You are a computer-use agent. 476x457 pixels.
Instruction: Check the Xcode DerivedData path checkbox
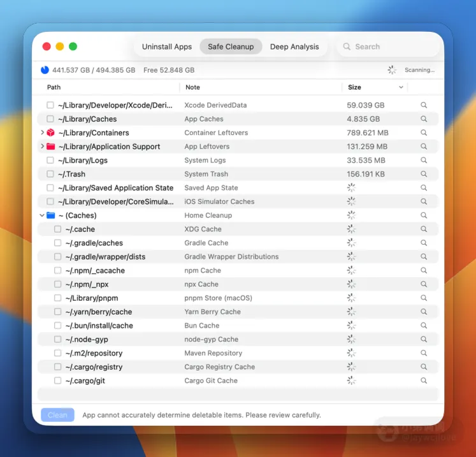pyautogui.click(x=50, y=105)
